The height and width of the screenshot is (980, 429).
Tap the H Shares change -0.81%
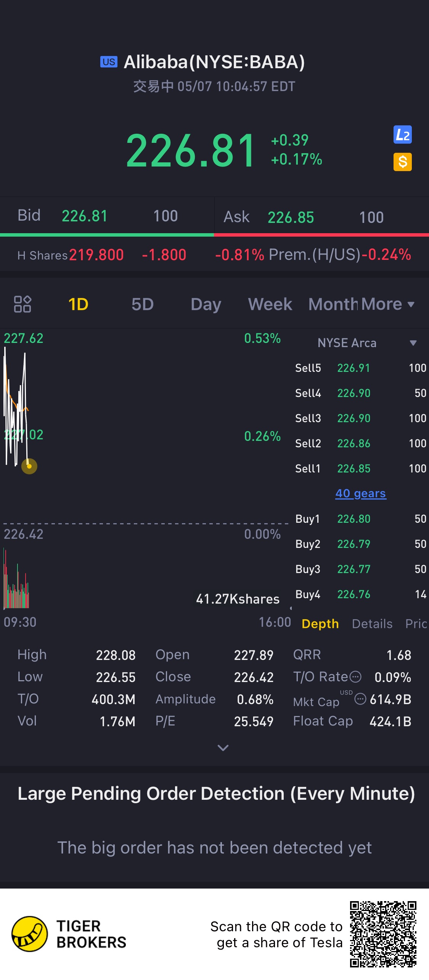point(240,255)
